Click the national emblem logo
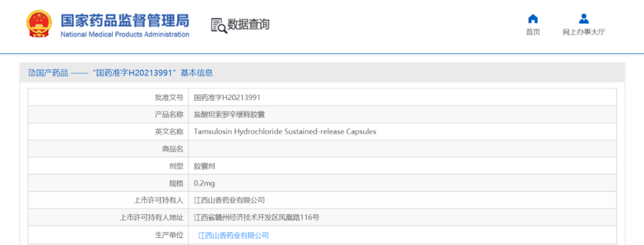The image size is (644, 245). pyautogui.click(x=39, y=24)
